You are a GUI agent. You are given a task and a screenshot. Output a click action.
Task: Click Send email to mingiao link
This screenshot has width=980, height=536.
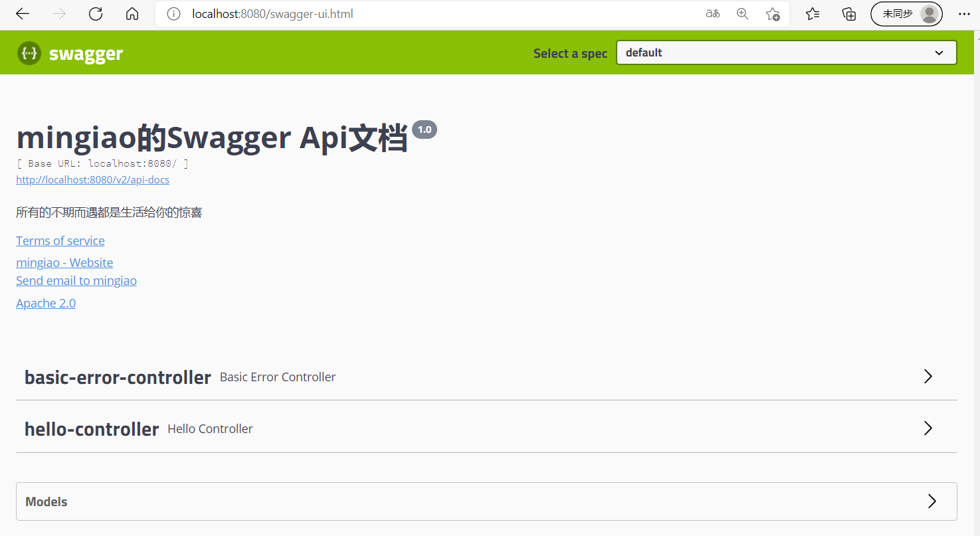click(76, 280)
